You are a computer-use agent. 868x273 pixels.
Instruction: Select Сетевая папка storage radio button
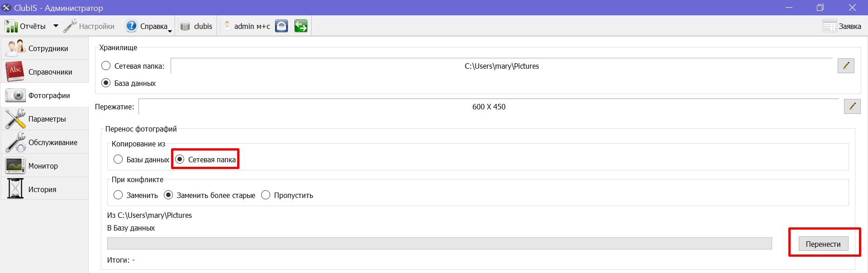pyautogui.click(x=106, y=66)
